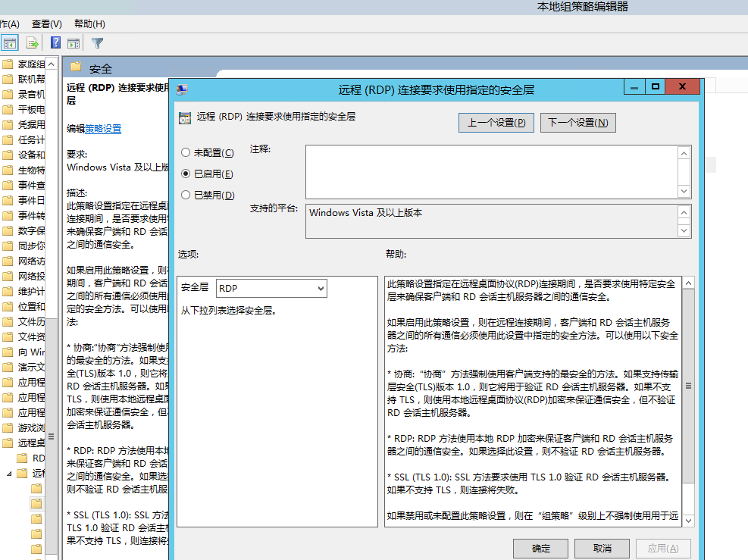Click the dialog title bar system icon
The width and height of the screenshot is (748, 560).
coord(182,89)
